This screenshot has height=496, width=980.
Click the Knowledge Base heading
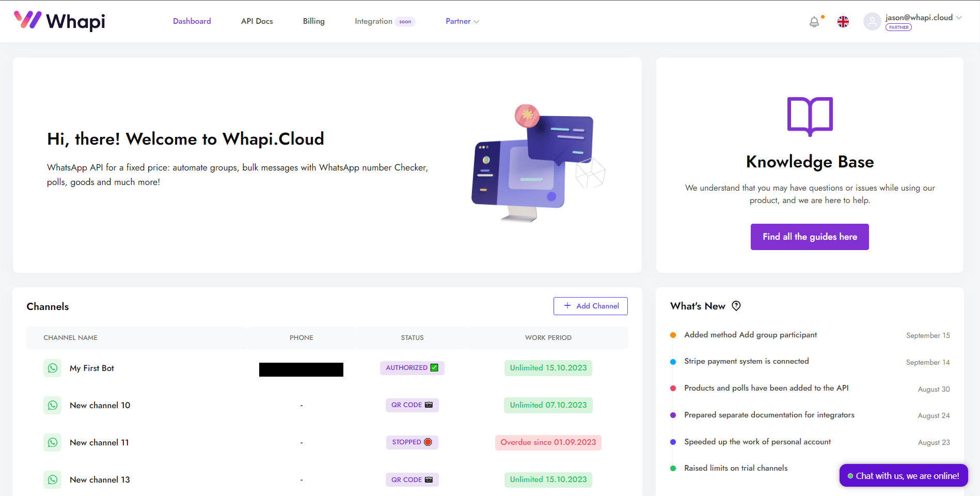pyautogui.click(x=810, y=162)
